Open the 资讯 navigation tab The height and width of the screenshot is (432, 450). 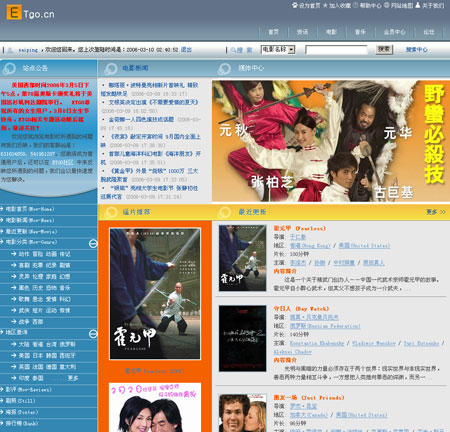pyautogui.click(x=302, y=32)
